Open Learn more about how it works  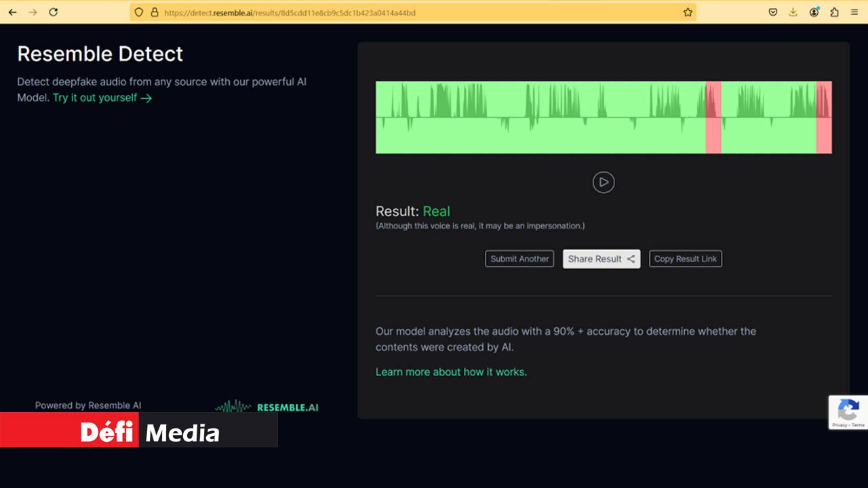click(451, 371)
